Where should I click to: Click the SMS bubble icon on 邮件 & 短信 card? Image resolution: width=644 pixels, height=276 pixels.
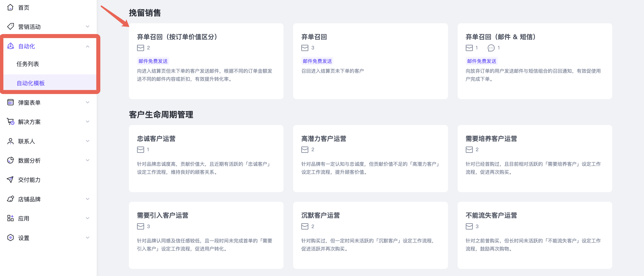[x=491, y=48]
